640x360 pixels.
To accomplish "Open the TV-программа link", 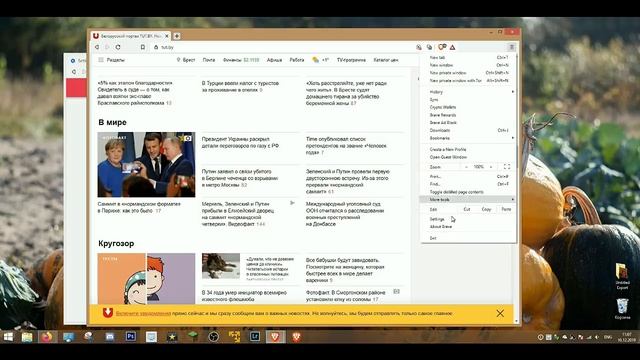I will point(351,60).
